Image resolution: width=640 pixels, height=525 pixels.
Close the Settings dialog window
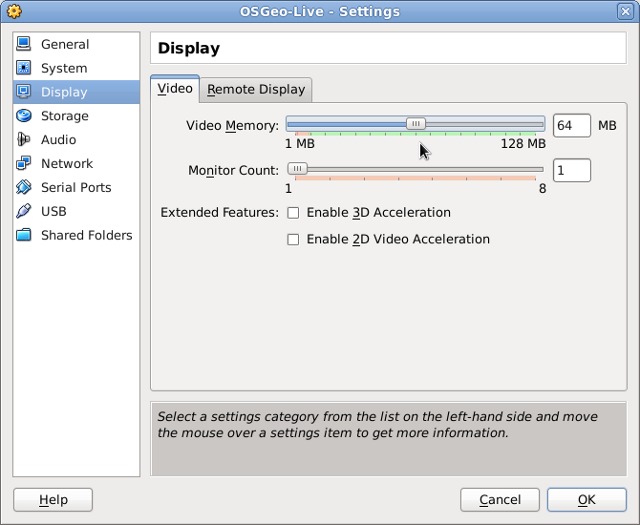(625, 11)
